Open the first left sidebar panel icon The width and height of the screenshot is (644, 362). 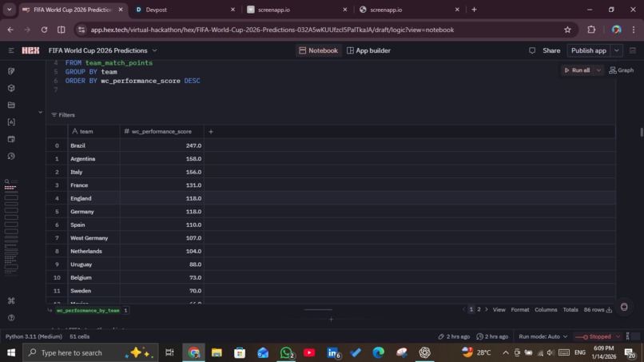(x=11, y=71)
